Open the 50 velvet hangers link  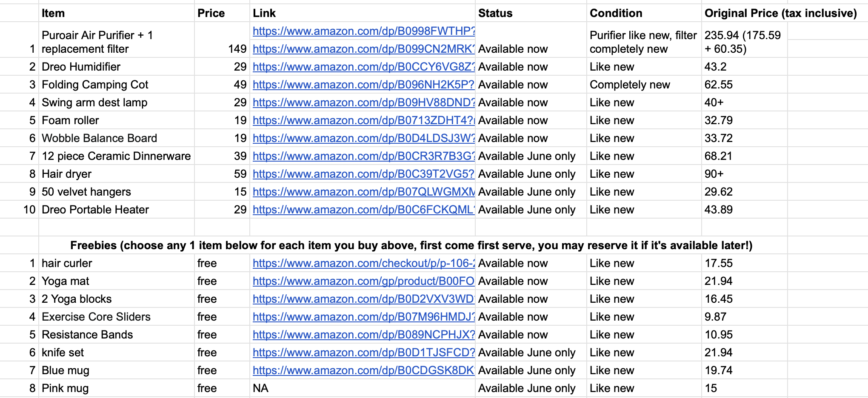pyautogui.click(x=363, y=192)
